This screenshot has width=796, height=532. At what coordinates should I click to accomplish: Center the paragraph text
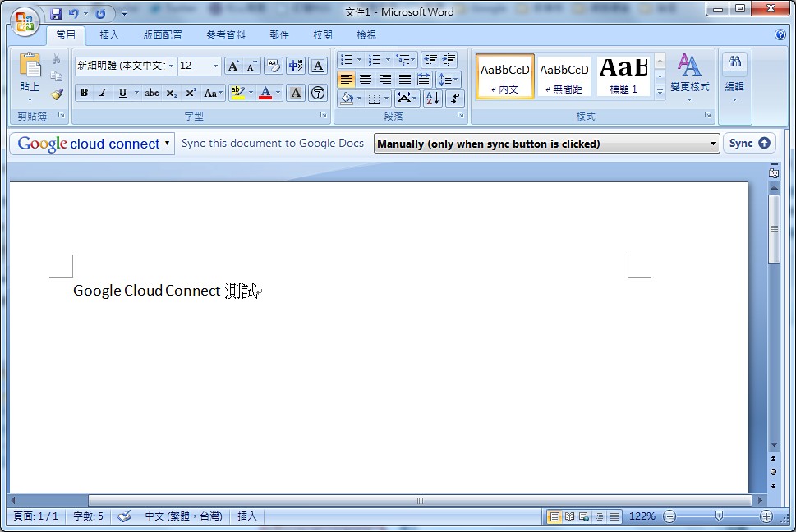tap(366, 79)
